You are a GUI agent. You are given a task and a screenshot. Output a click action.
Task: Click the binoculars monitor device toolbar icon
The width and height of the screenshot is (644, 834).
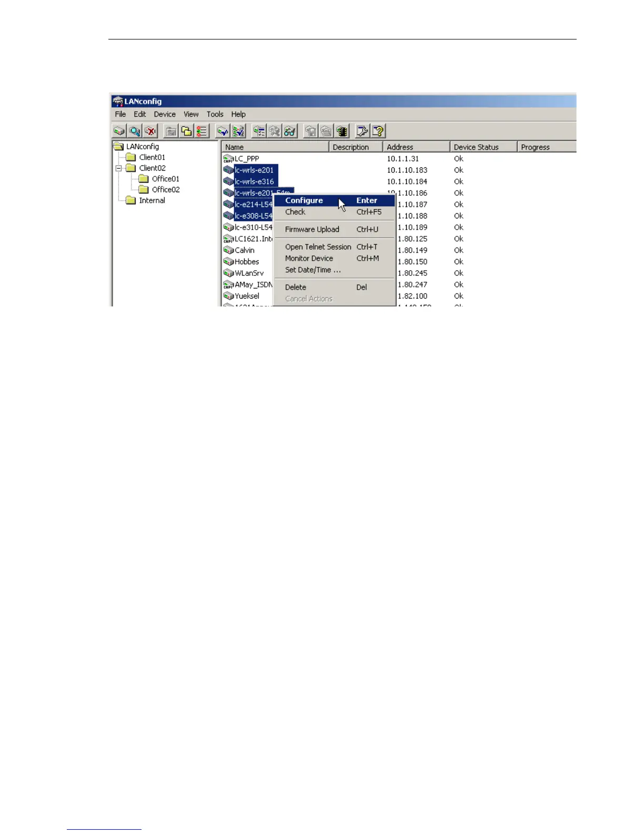click(290, 131)
